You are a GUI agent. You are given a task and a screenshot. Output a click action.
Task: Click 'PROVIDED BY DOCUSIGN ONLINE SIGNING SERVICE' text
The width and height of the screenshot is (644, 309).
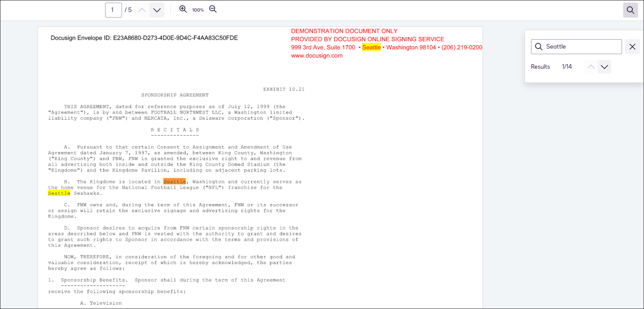pos(368,39)
